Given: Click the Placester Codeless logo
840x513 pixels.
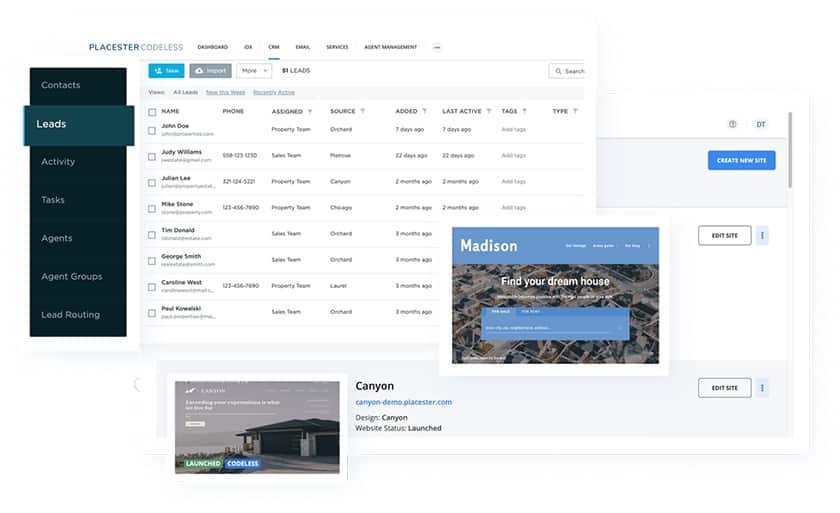Looking at the screenshot, I should tap(136, 47).
